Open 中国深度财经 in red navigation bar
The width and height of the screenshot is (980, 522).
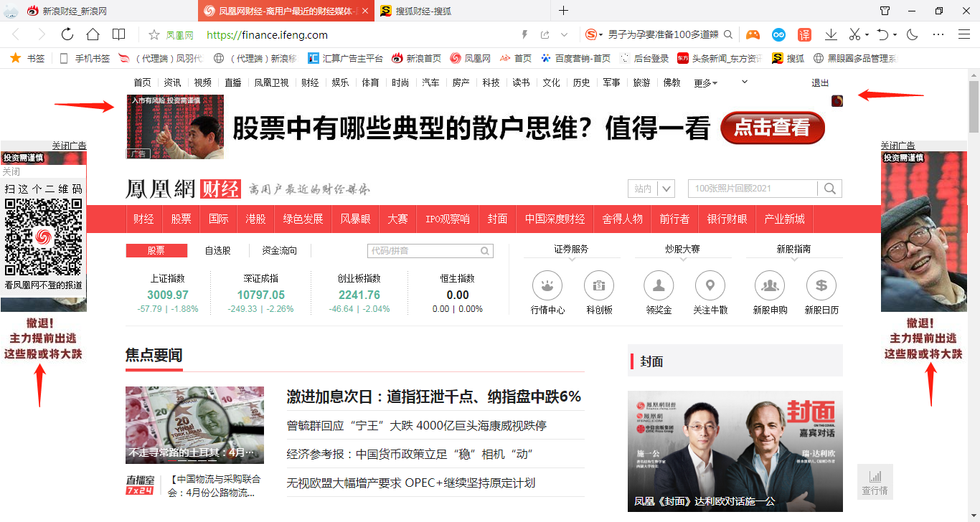click(x=555, y=219)
